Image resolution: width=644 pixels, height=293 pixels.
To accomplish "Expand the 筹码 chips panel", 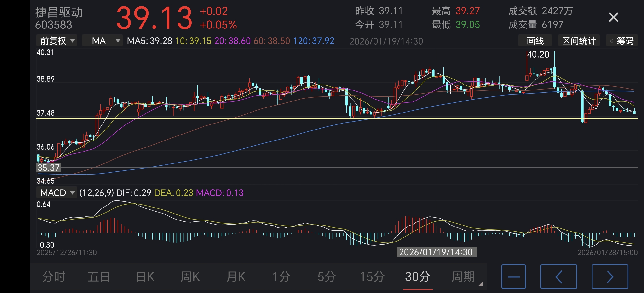I will (x=621, y=41).
